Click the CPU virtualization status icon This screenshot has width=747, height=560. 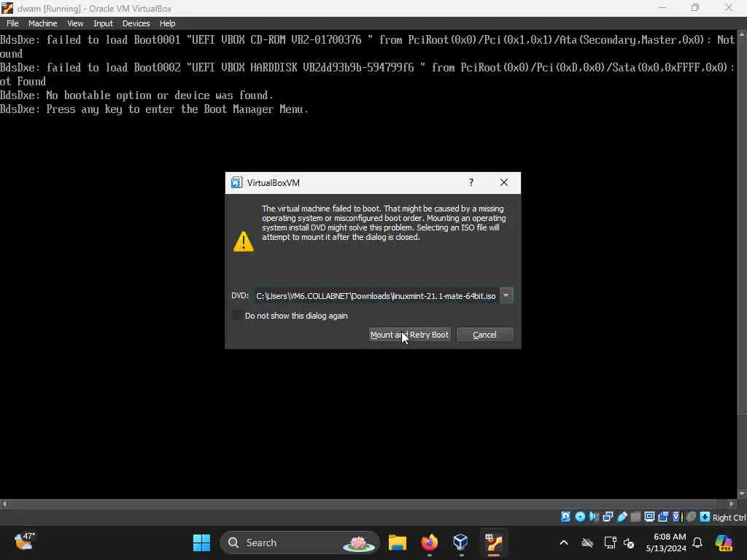678,517
